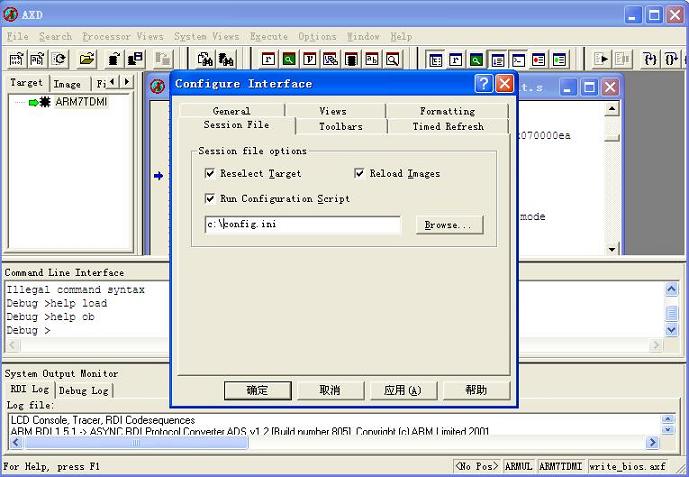
Task: Click the second binoculars search icon
Action: click(x=225, y=59)
